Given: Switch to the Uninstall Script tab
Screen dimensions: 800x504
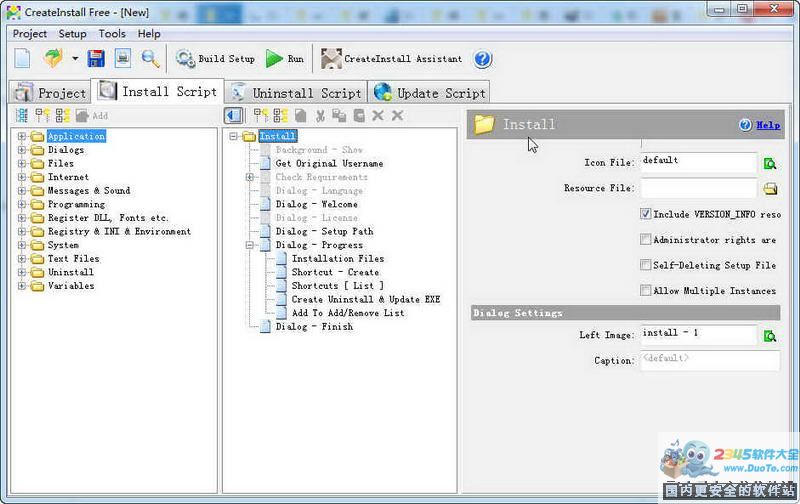Looking at the screenshot, I should [x=296, y=92].
